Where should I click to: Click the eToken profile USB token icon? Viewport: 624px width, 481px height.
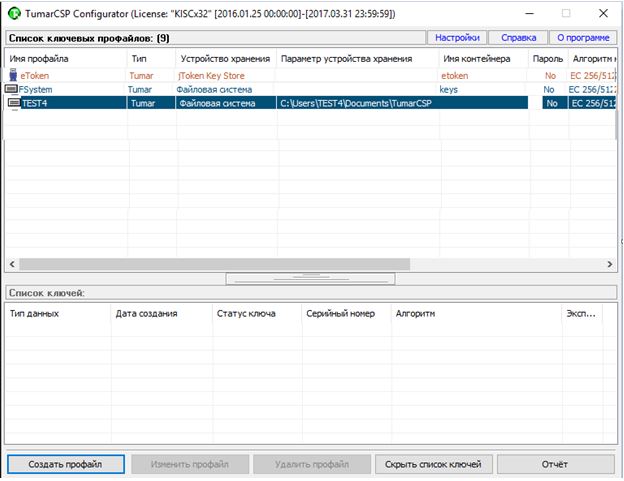click(13, 75)
